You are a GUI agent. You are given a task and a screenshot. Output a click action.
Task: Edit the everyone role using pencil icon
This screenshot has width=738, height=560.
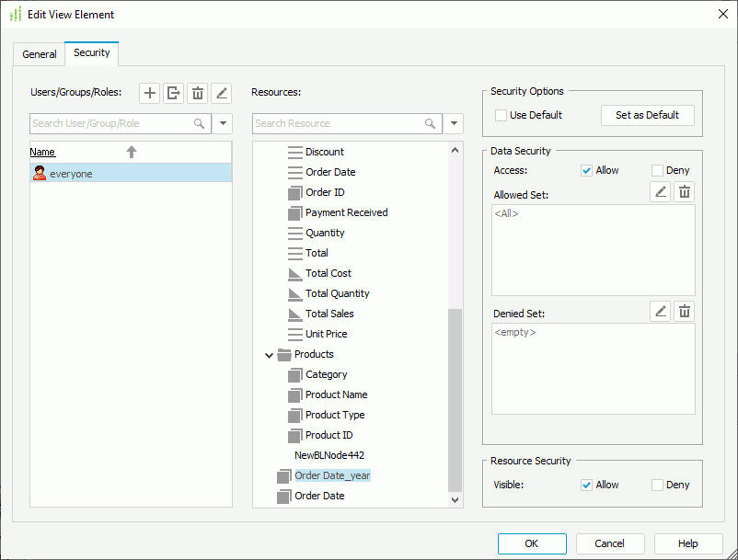coord(221,93)
